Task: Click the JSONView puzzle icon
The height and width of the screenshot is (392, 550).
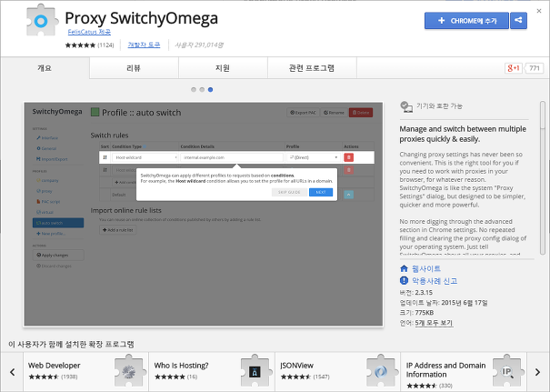Action: [381, 371]
